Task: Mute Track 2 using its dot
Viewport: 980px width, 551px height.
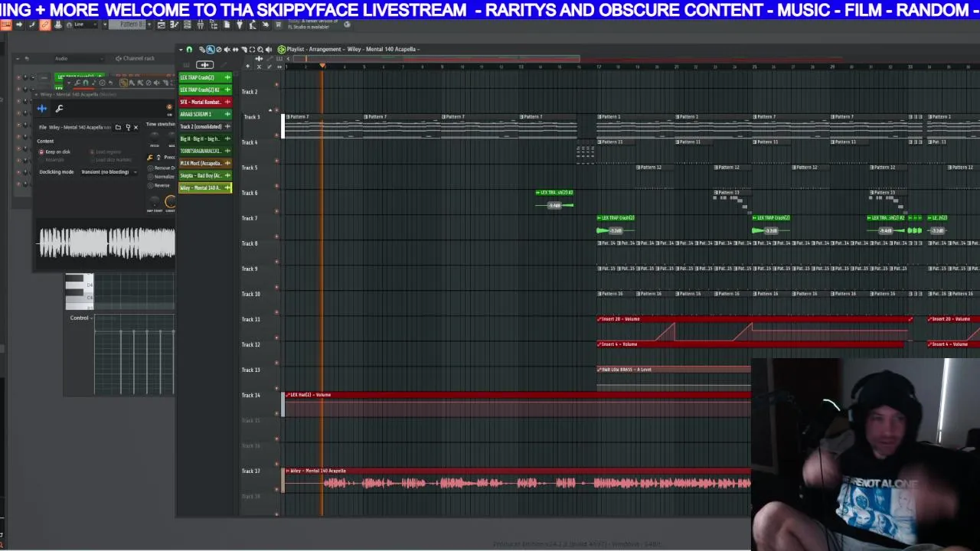Action: pos(276,85)
